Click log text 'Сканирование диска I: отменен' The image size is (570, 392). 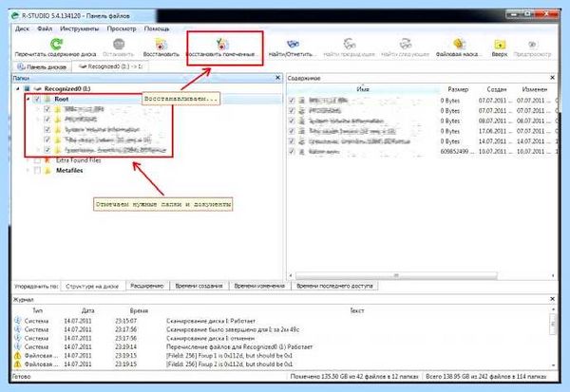[x=210, y=338]
